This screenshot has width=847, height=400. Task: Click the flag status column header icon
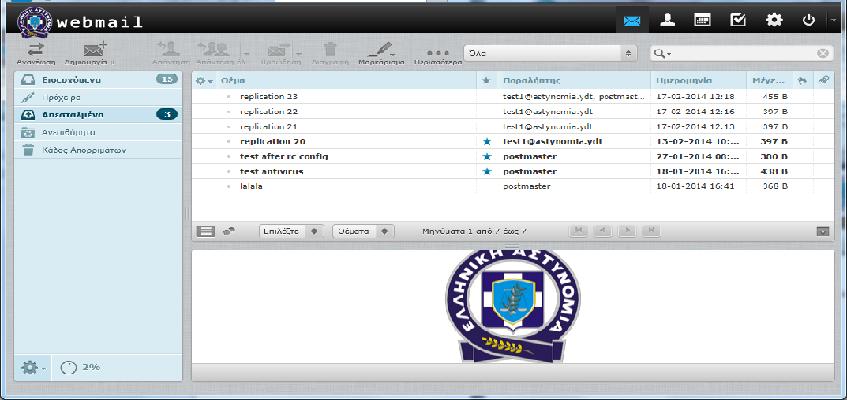coord(802,81)
